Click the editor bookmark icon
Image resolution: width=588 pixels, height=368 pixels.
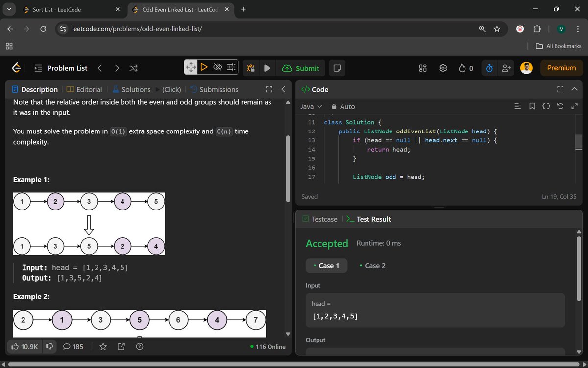[532, 106]
